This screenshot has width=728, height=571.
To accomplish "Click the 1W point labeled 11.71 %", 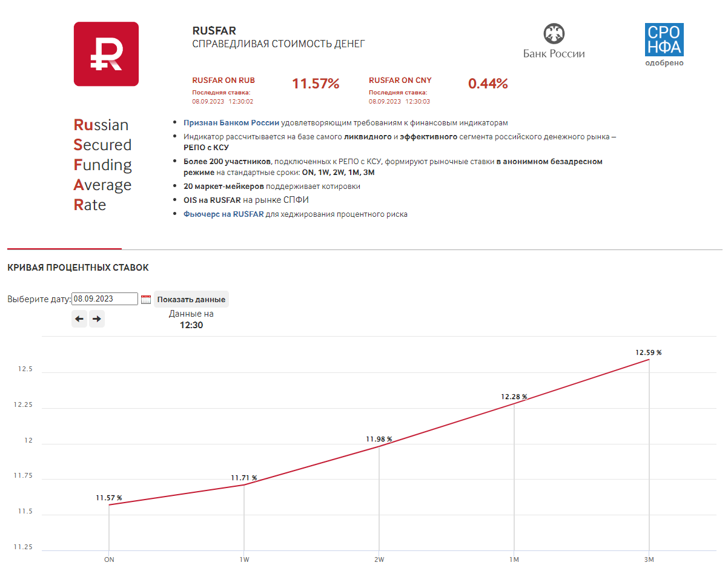I will (244, 484).
